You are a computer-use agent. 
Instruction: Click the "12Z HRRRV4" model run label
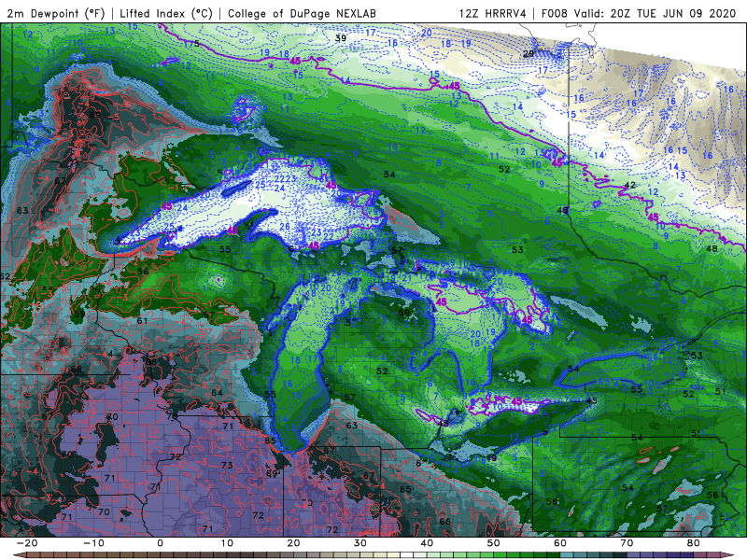[493, 13]
